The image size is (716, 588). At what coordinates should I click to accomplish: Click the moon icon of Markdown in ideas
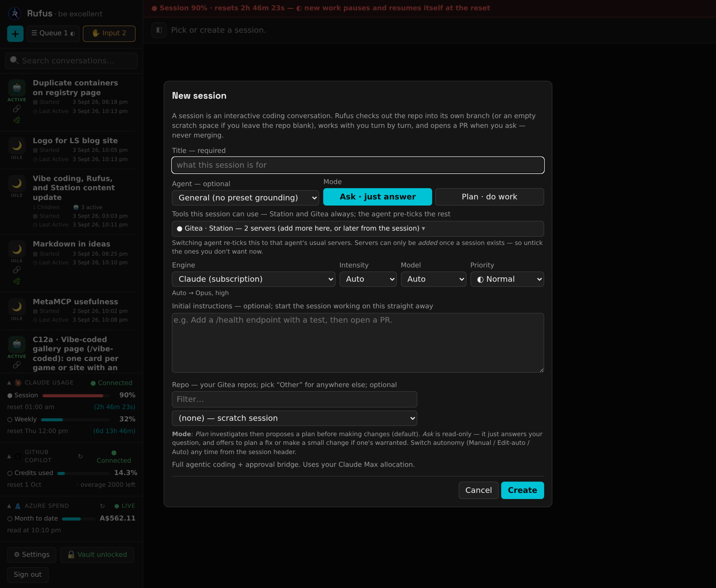pos(17,249)
